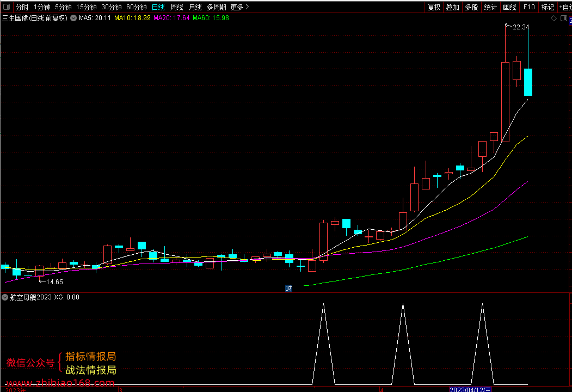The image size is (572, 392).
Task: Toggle the left side panel icon
Action: tap(6, 7)
